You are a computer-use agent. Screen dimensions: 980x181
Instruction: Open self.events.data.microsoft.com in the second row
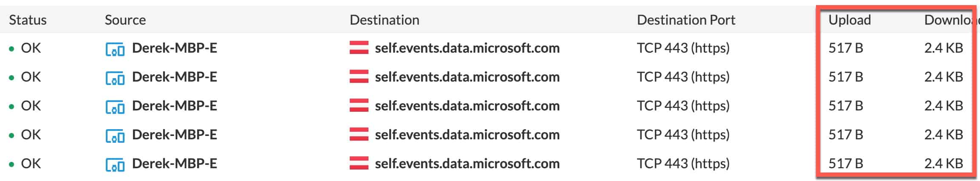(467, 77)
